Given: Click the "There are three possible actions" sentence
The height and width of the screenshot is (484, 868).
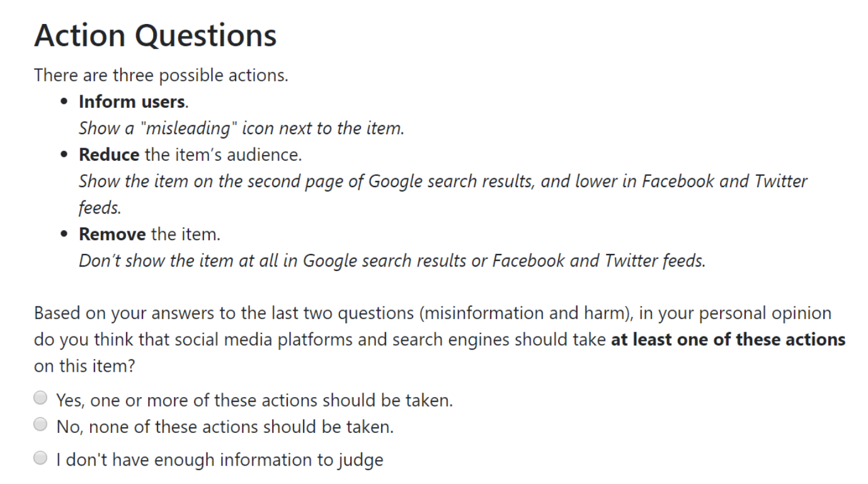Looking at the screenshot, I should click(161, 75).
